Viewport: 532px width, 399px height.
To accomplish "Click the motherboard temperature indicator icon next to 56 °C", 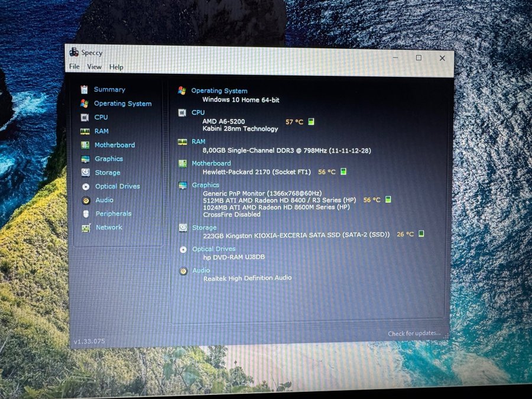I will click(x=343, y=171).
